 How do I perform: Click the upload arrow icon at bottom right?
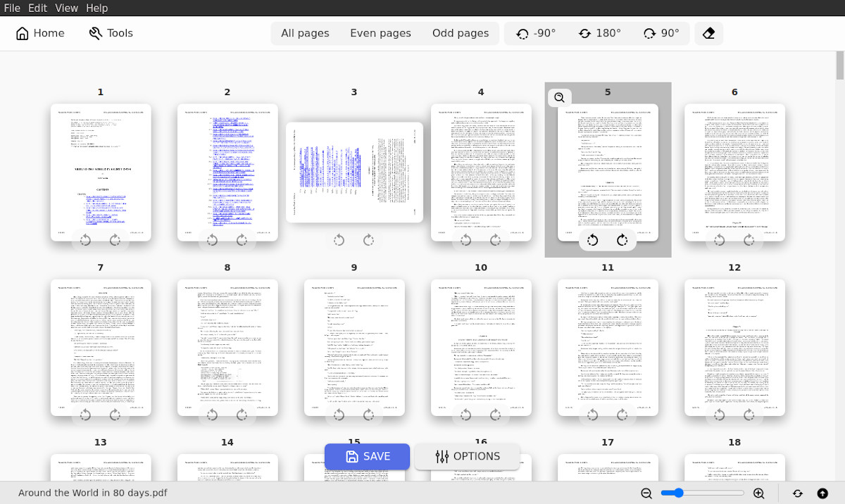[x=822, y=493]
